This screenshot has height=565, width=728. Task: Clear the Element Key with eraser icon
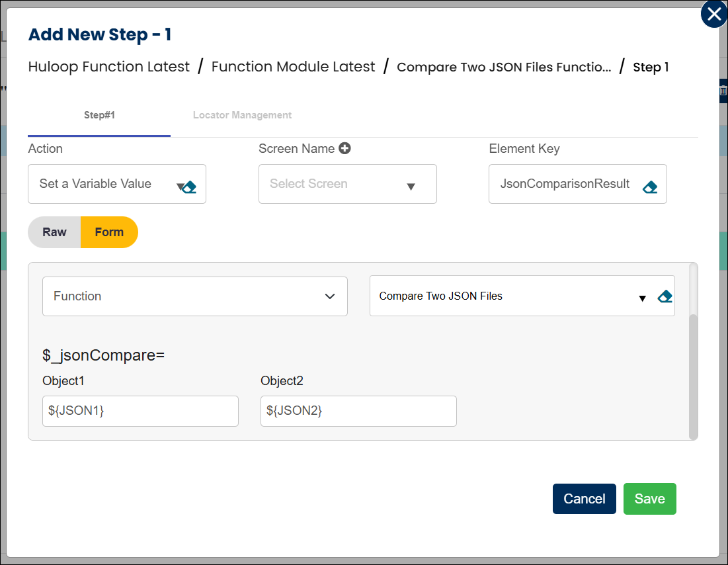point(649,187)
